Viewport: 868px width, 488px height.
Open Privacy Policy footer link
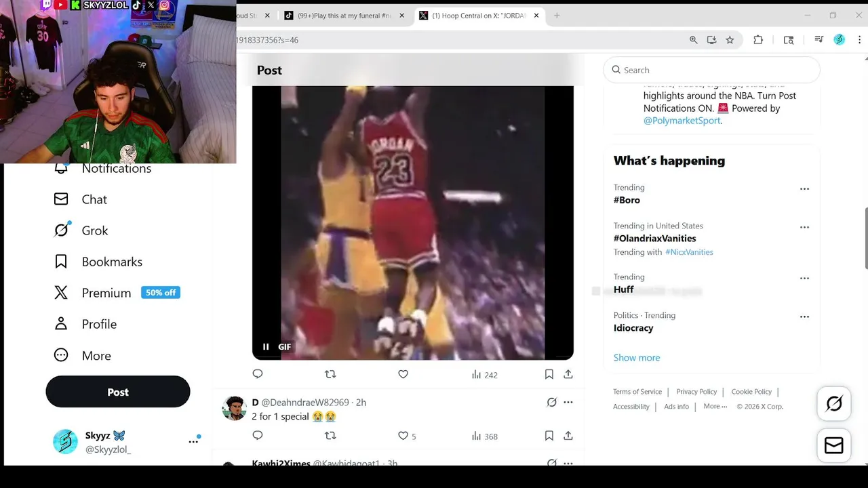point(696,392)
